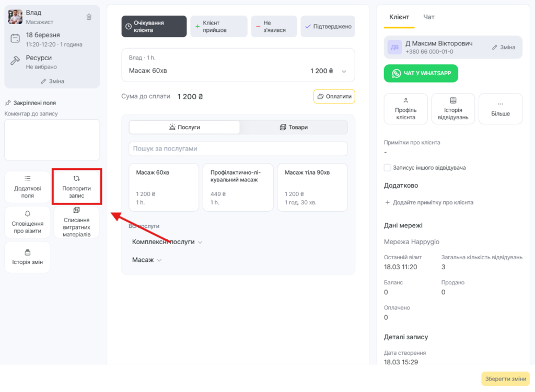Check Записує іншого відвідувача checkbox
This screenshot has width=535, height=392.
tap(388, 168)
